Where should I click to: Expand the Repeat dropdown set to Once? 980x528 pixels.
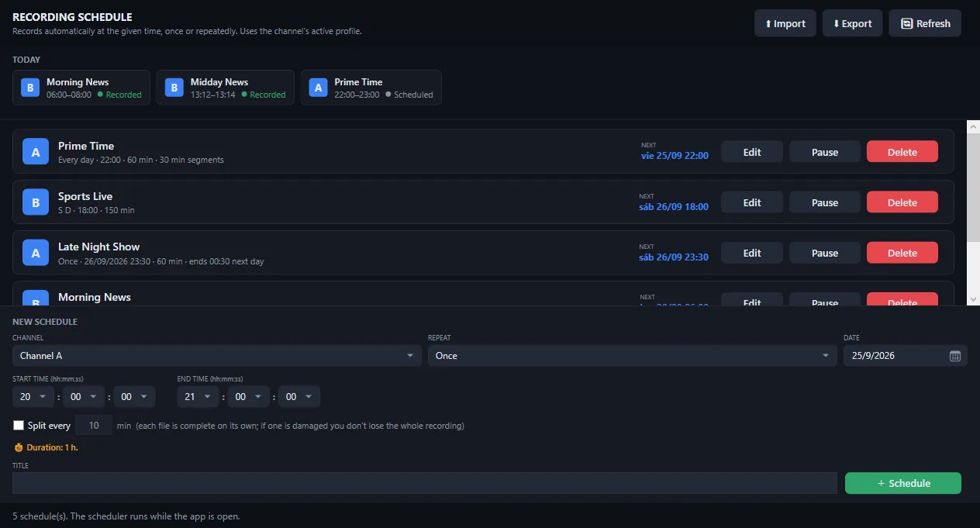click(x=633, y=356)
